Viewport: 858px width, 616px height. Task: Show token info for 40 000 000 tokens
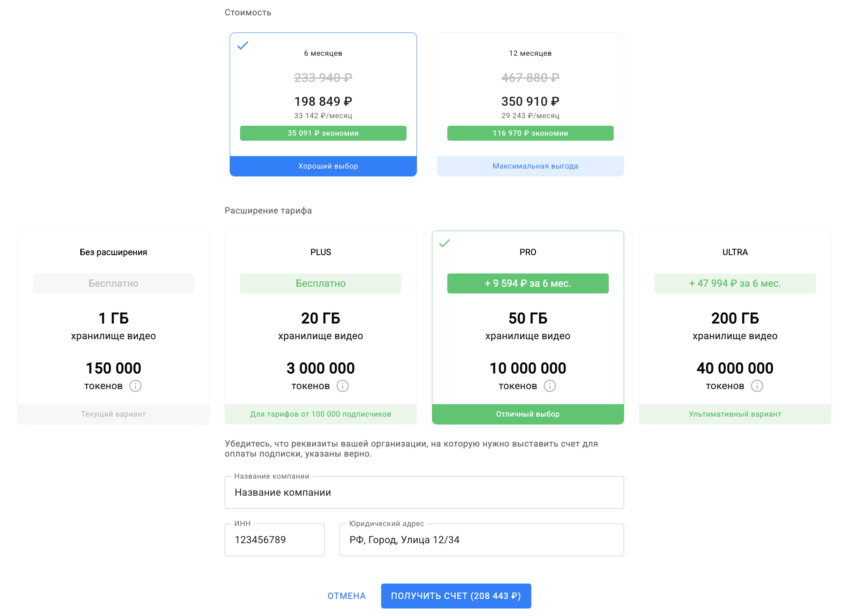[x=757, y=386]
